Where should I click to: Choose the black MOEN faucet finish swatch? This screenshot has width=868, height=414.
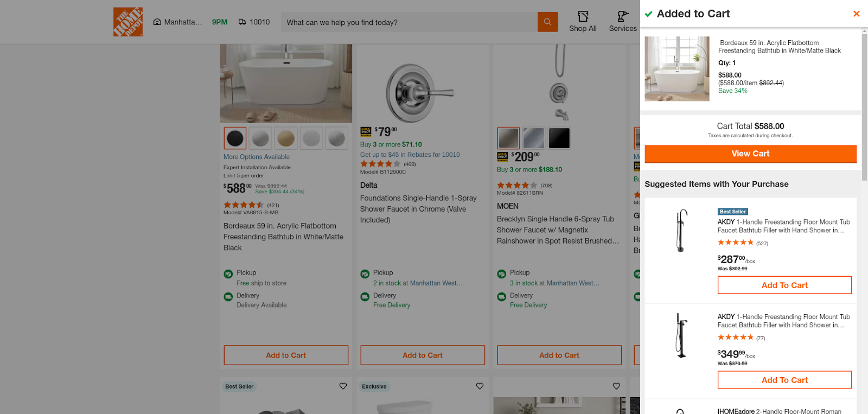click(x=559, y=138)
